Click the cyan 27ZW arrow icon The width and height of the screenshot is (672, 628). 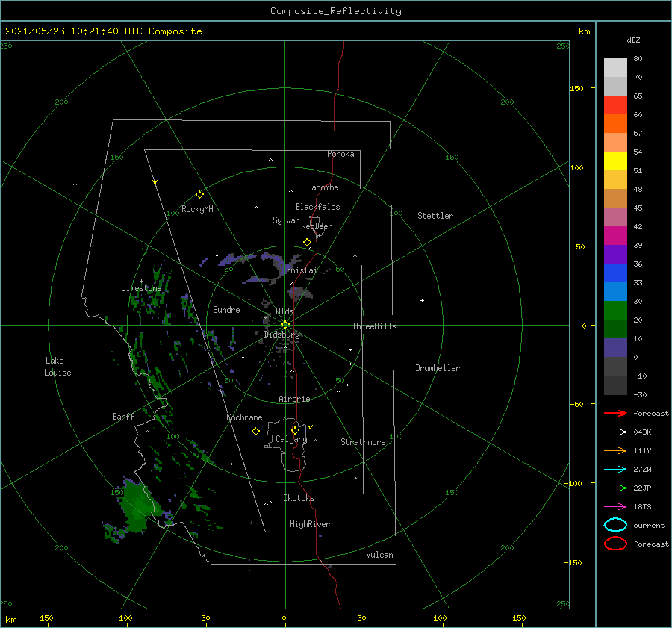[615, 470]
